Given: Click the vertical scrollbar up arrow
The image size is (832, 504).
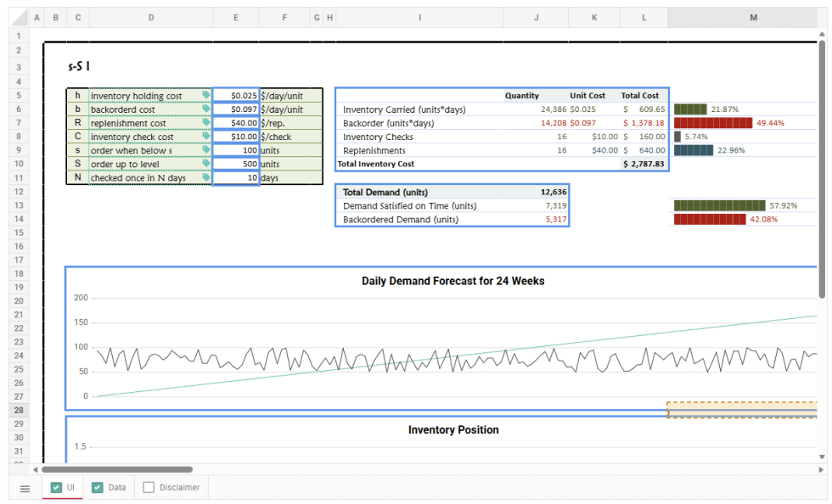Looking at the screenshot, I should coord(822,35).
